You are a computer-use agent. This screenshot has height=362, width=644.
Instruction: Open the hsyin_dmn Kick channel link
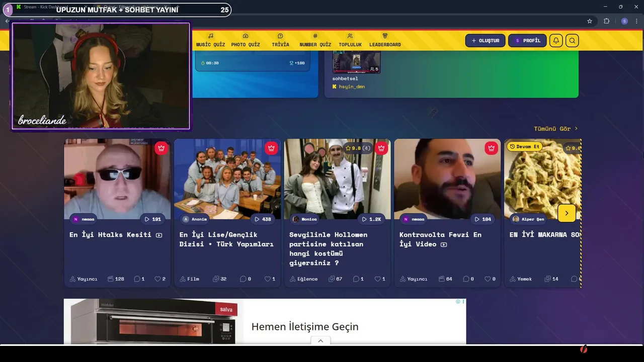coord(348,86)
